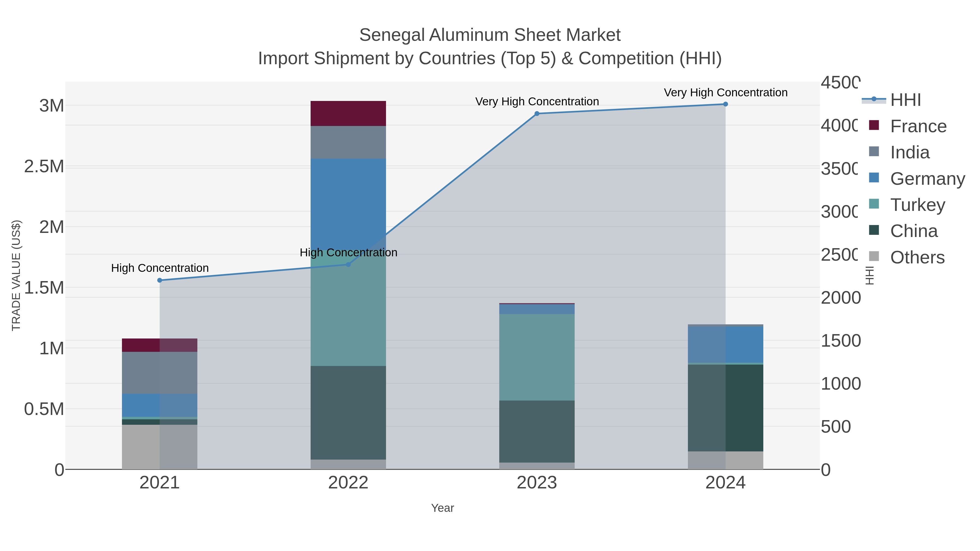This screenshot has height=551, width=980.
Task: Click the China dark green legend swatch
Action: (x=874, y=230)
